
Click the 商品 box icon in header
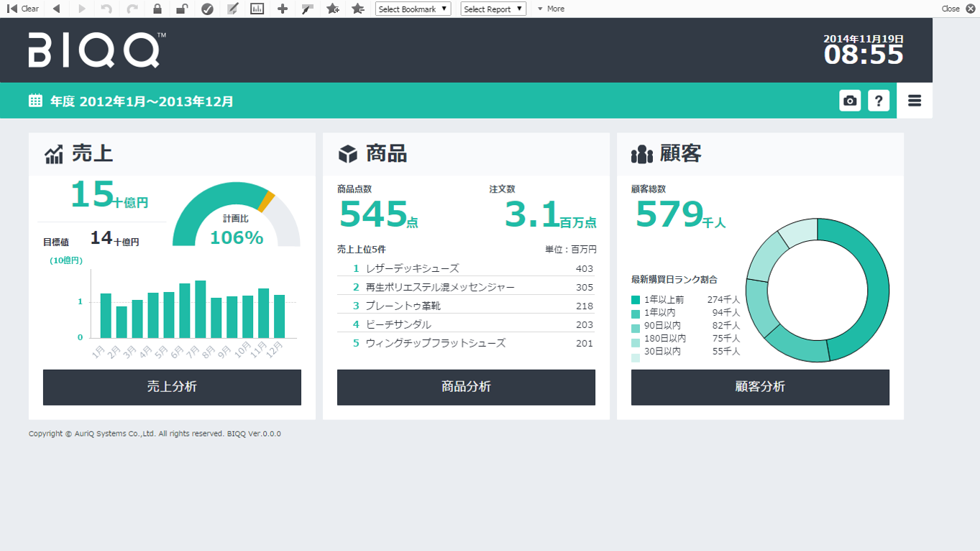(348, 154)
